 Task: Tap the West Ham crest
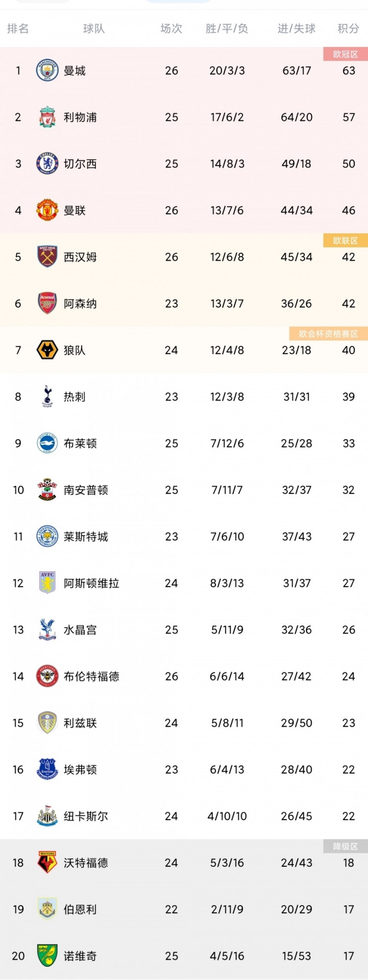pyautogui.click(x=48, y=257)
